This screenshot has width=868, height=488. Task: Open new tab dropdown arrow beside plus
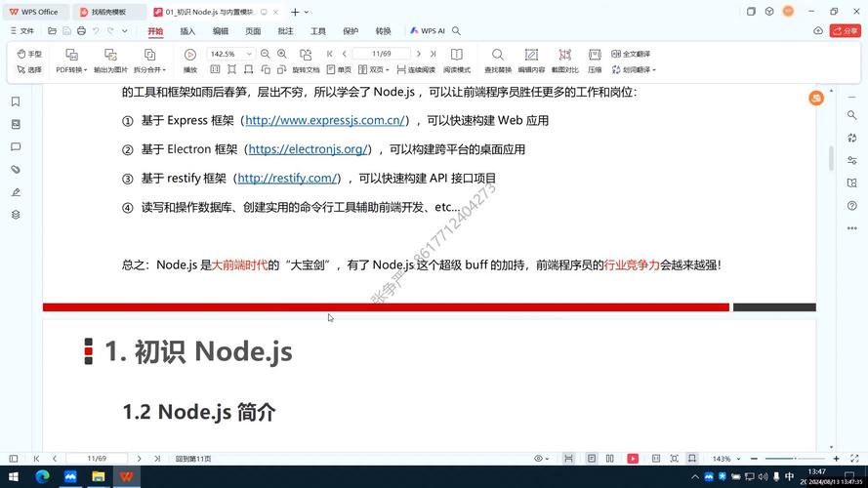click(307, 12)
